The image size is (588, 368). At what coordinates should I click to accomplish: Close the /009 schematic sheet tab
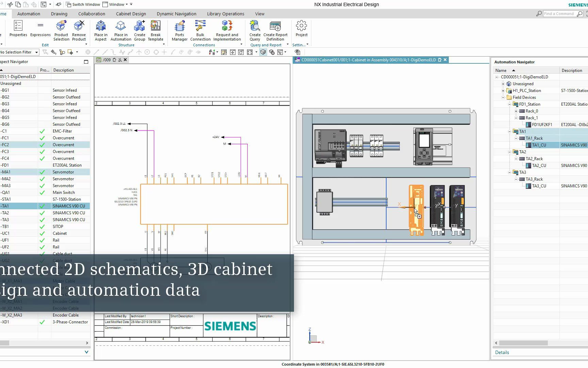click(x=125, y=60)
